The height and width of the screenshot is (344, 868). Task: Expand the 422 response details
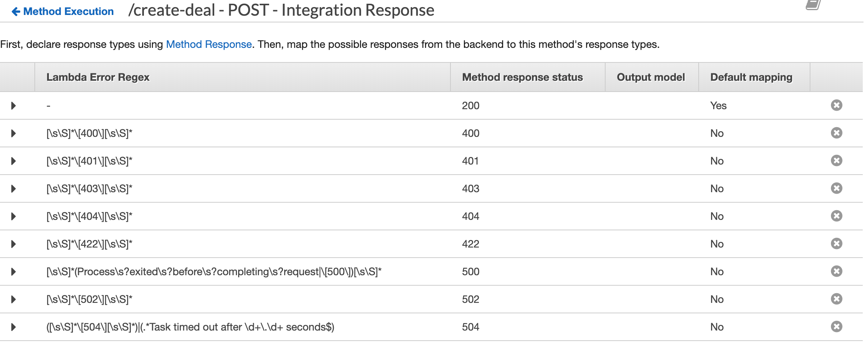pyautogui.click(x=13, y=244)
